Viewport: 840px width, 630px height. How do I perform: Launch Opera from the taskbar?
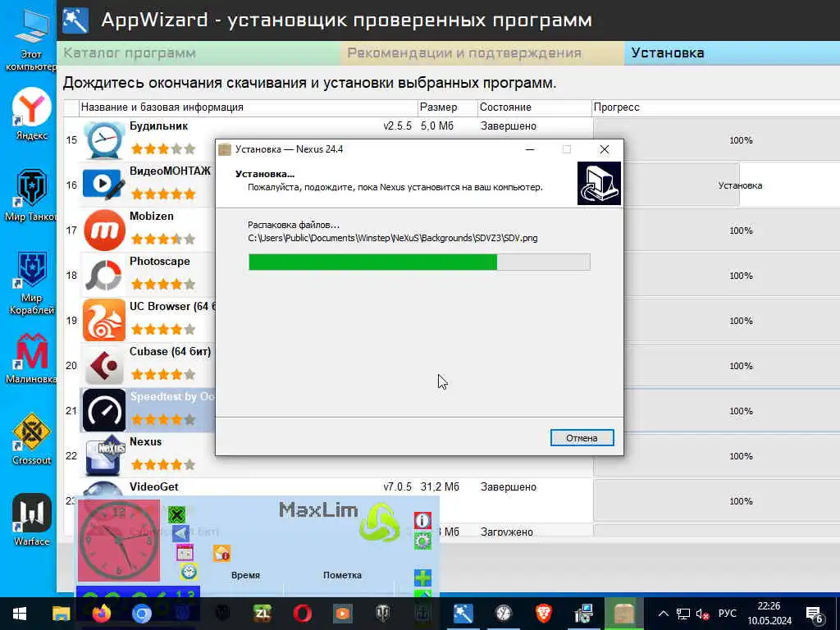(302, 614)
